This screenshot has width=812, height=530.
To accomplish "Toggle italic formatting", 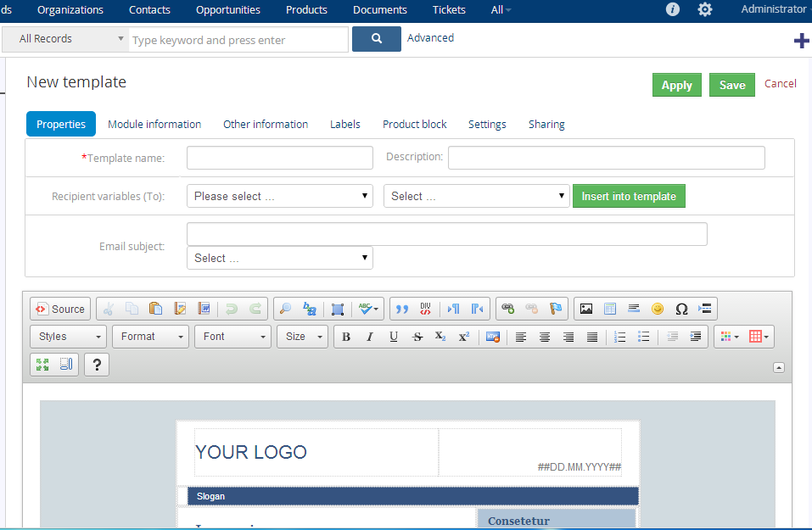I will 370,337.
